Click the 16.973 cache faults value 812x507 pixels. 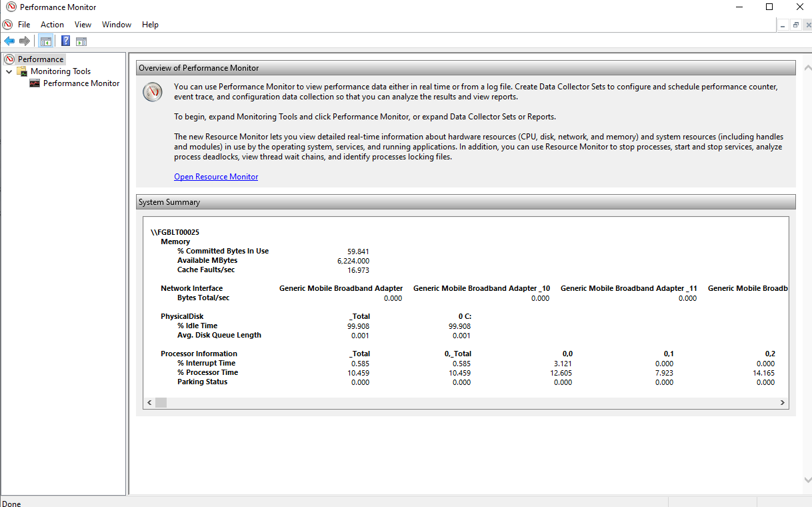358,270
